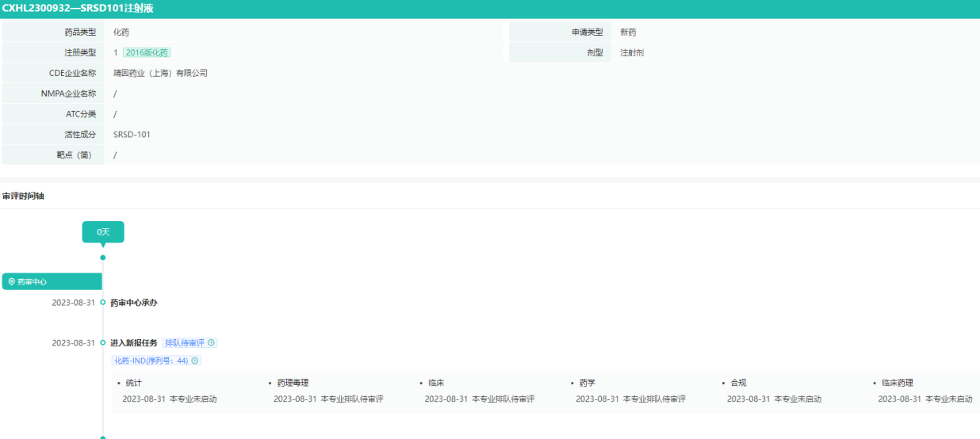Click the 药审中心 section label

click(x=33, y=281)
